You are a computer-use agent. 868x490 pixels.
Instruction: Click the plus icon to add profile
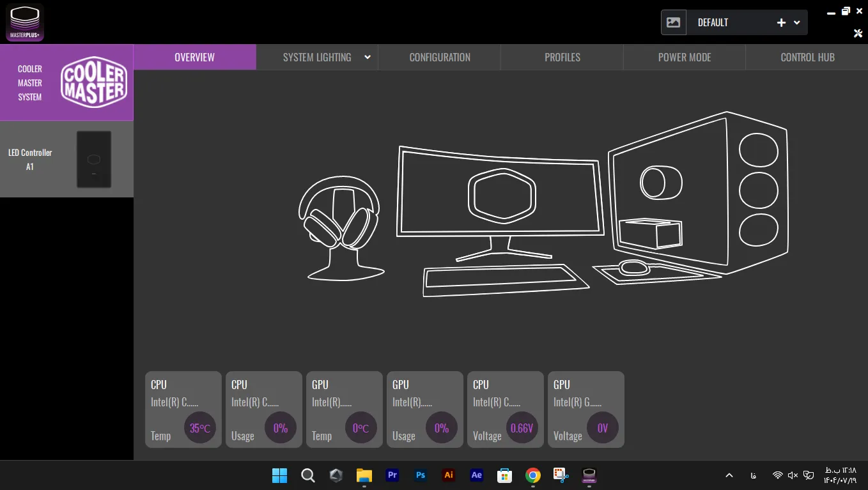pyautogui.click(x=781, y=22)
